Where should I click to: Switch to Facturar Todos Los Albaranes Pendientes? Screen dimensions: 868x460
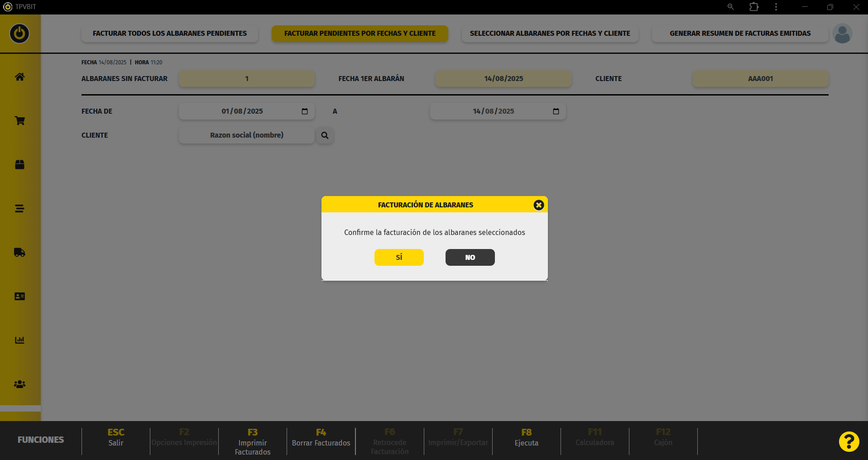pyautogui.click(x=170, y=34)
